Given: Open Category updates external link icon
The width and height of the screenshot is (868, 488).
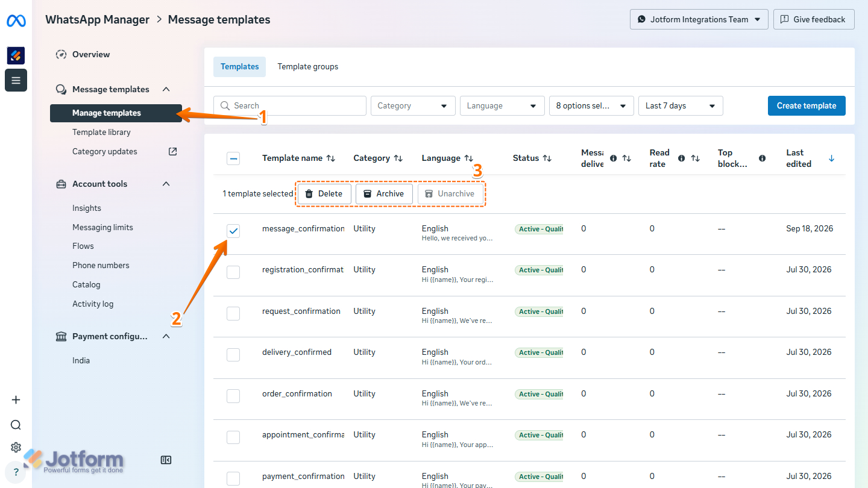Looking at the screenshot, I should (172, 151).
